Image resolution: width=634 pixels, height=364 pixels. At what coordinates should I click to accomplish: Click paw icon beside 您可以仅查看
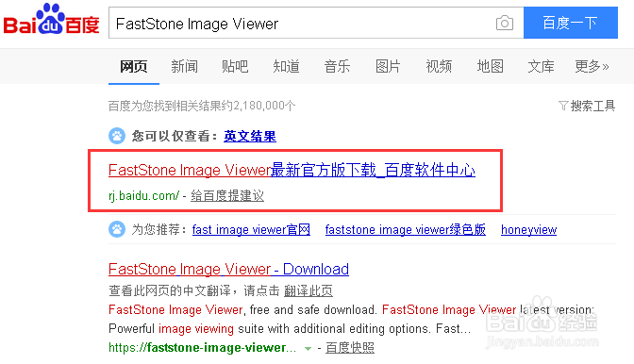click(117, 136)
